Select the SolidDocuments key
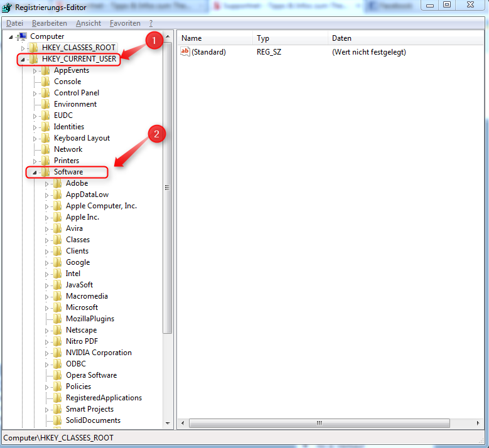Screen dimensions: 489x448 [93, 420]
